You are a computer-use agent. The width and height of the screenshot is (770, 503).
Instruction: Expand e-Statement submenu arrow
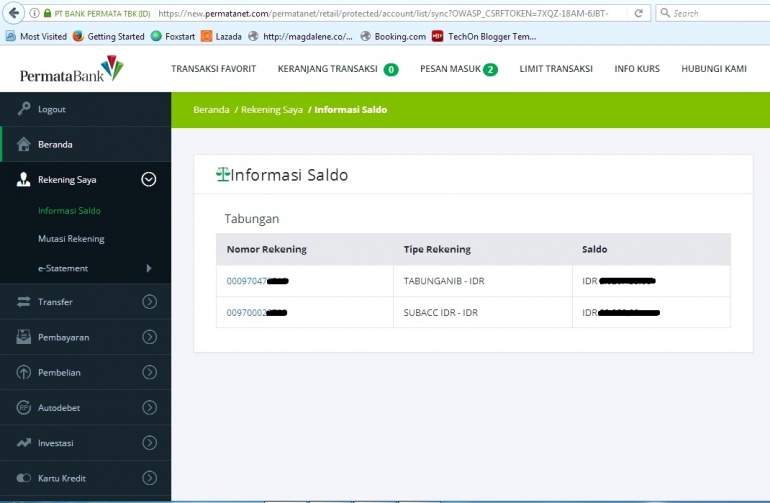(149, 268)
